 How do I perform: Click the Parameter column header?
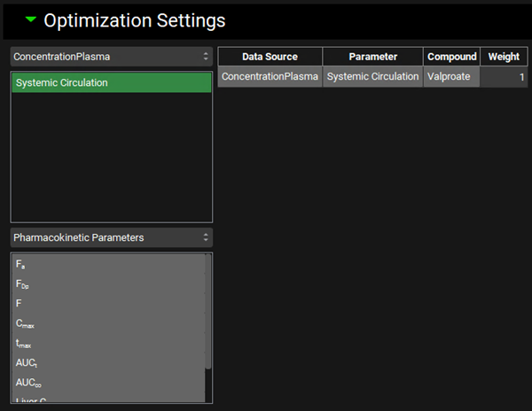(x=372, y=57)
